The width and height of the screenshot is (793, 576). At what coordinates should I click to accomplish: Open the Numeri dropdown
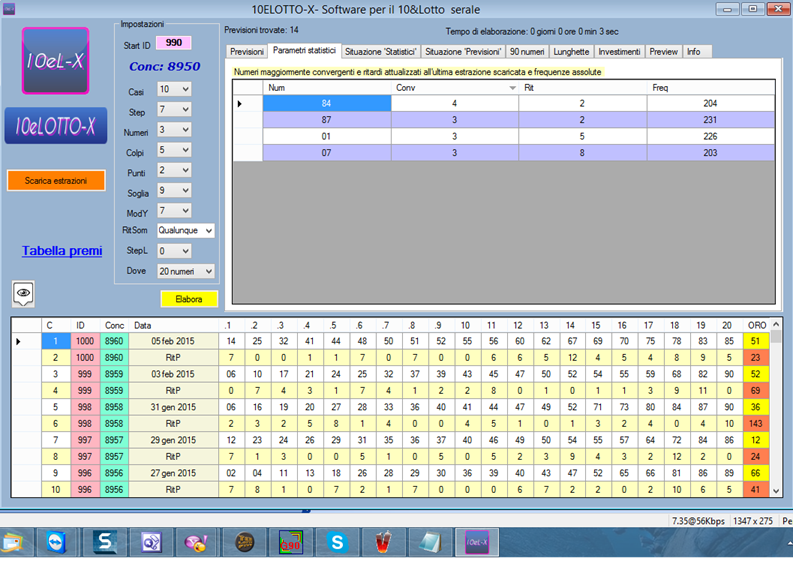click(x=174, y=130)
